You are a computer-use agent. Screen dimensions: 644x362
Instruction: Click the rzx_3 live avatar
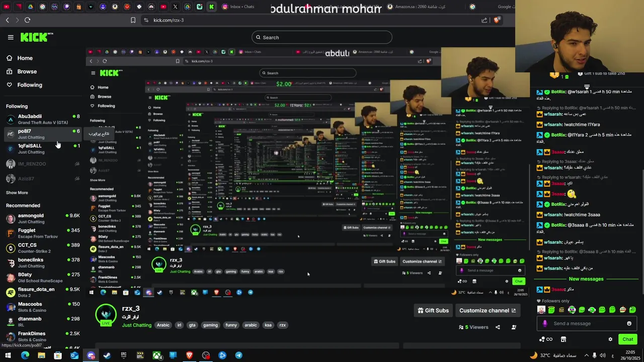click(x=106, y=314)
